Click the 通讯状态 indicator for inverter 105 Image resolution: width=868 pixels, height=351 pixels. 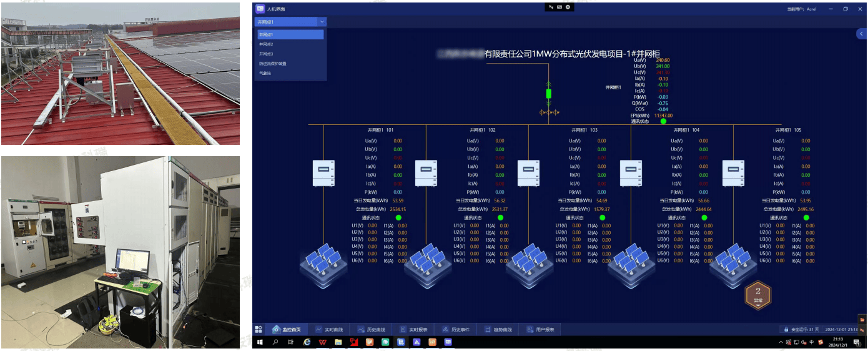coord(806,217)
